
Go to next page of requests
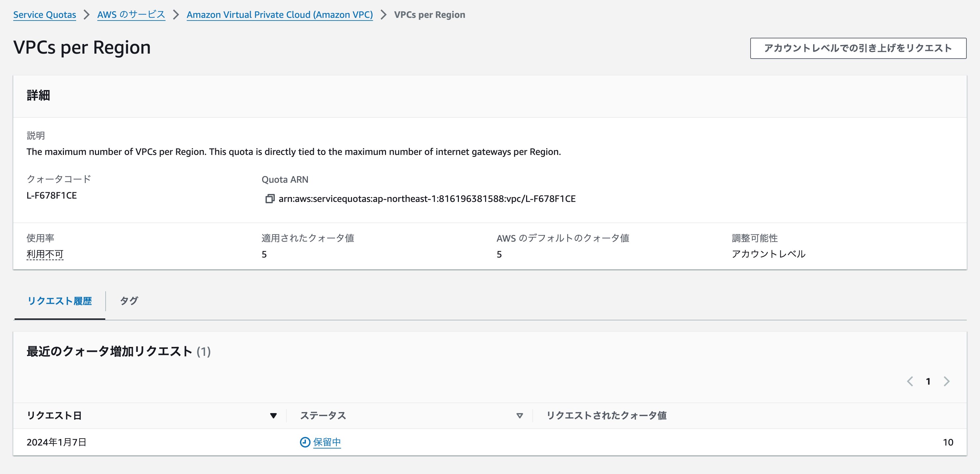tap(947, 381)
